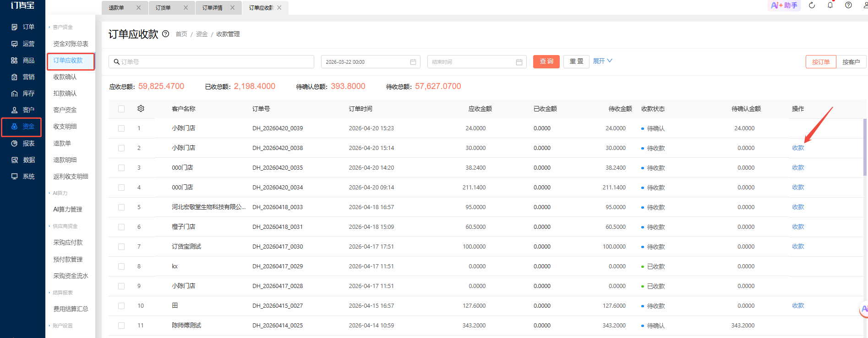Image resolution: width=868 pixels, height=338 pixels.
Task: Open table column settings gear
Action: click(141, 109)
